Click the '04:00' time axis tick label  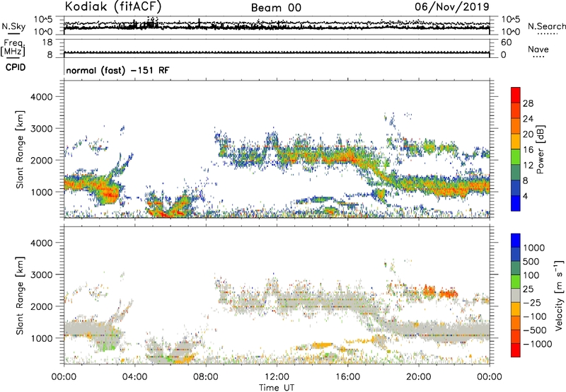134,376
